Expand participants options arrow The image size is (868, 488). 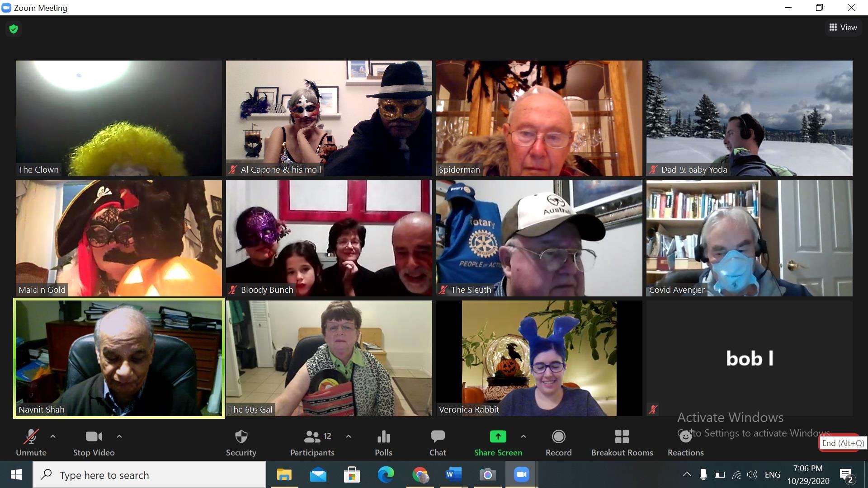point(349,436)
